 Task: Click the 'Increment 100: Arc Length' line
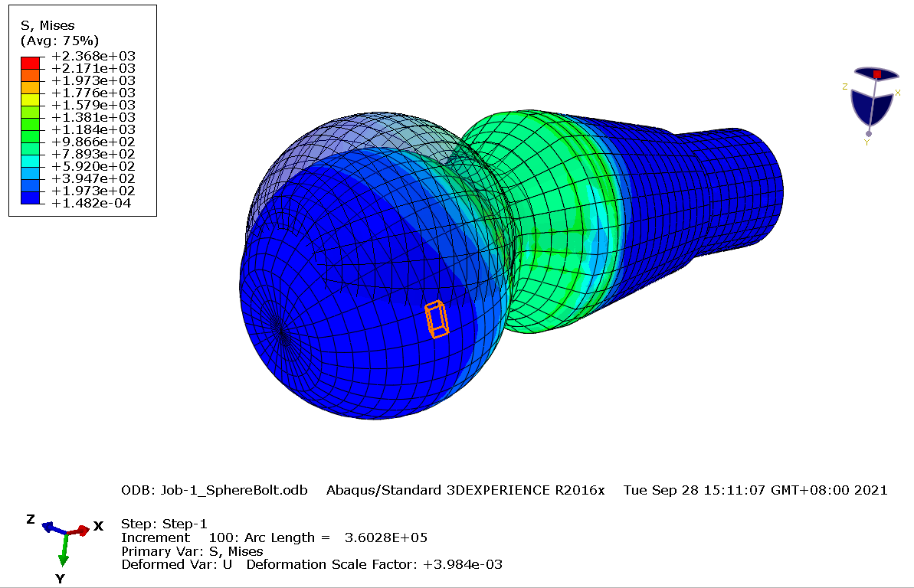coord(274,537)
